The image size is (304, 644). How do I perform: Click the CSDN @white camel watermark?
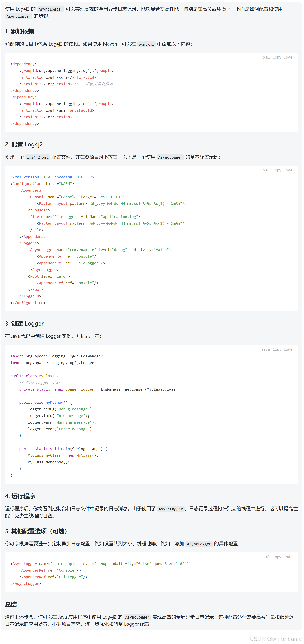276,639
